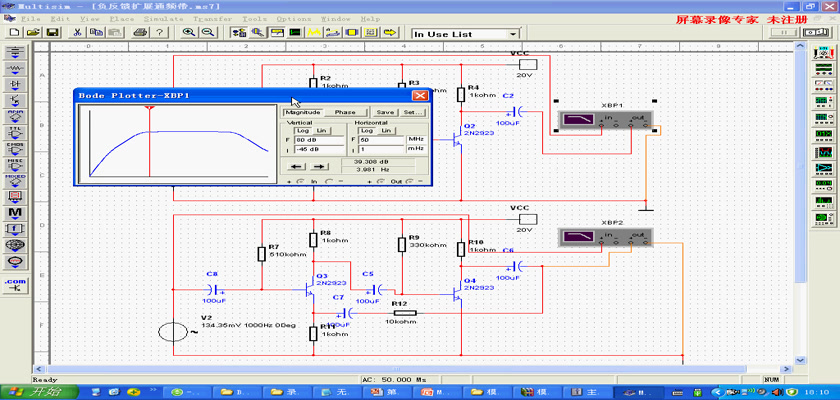Expand the In Use List dropdown
Viewport: 840px width, 400px height.
coord(514,34)
